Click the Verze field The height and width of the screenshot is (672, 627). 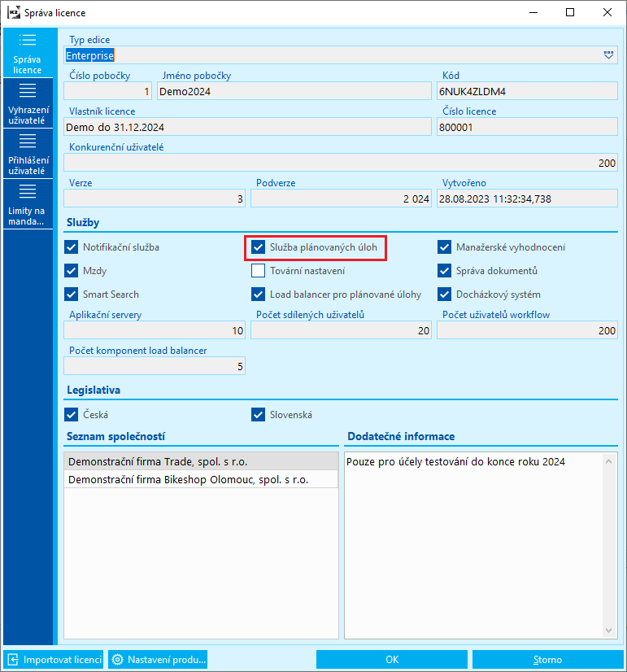click(155, 199)
